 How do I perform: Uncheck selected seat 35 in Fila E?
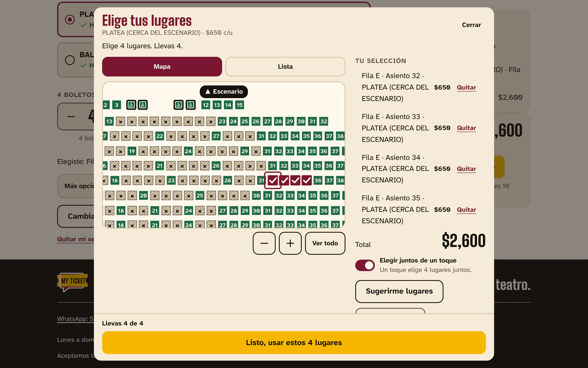(306, 180)
